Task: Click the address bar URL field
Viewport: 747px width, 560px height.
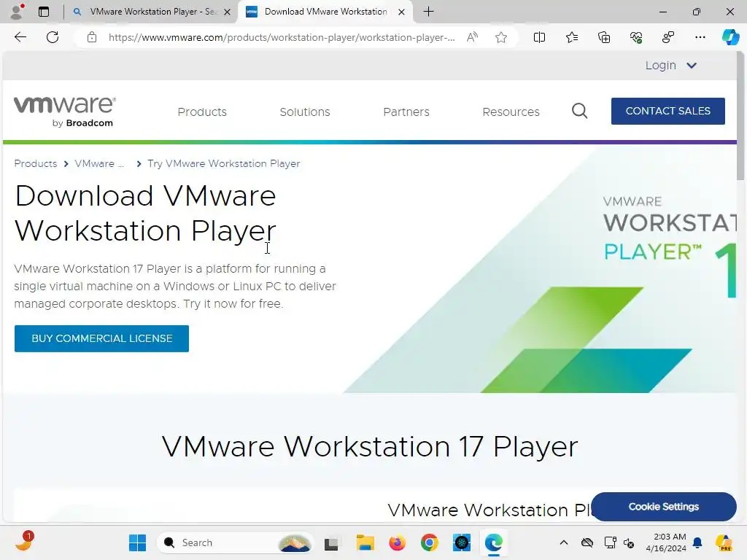Action: coord(281,37)
